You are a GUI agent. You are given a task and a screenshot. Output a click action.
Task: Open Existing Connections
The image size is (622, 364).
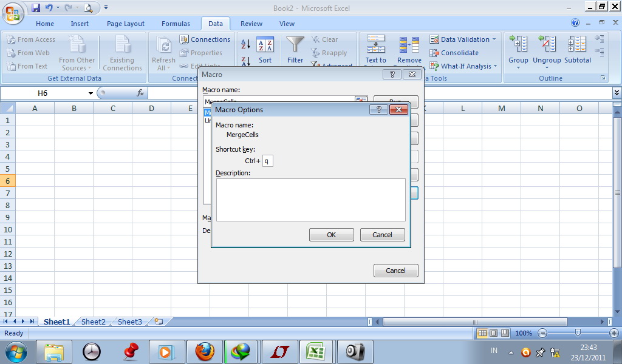click(x=122, y=53)
